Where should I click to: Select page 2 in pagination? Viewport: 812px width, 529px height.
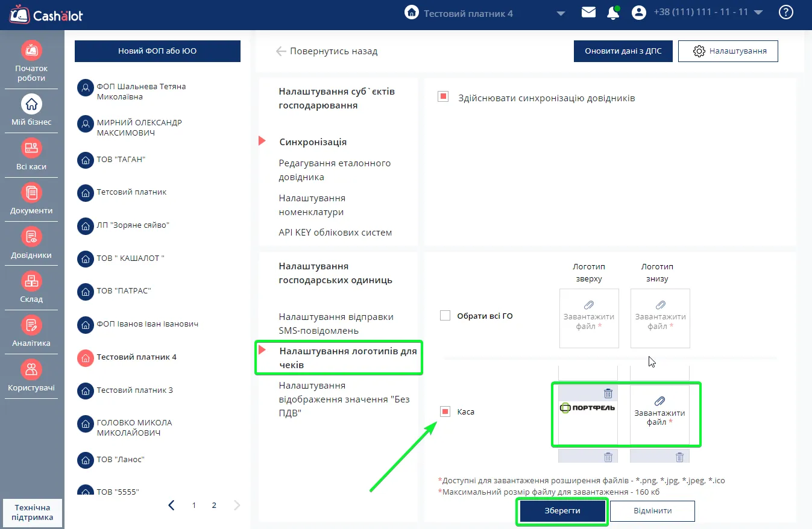pos(214,506)
